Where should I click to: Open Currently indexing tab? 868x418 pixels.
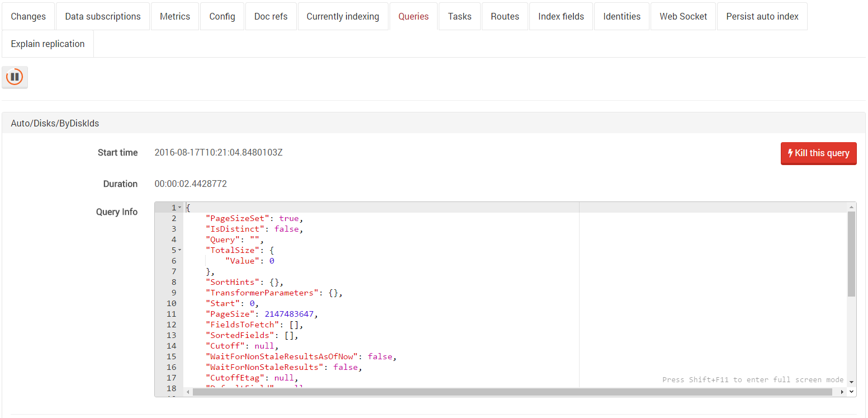343,16
